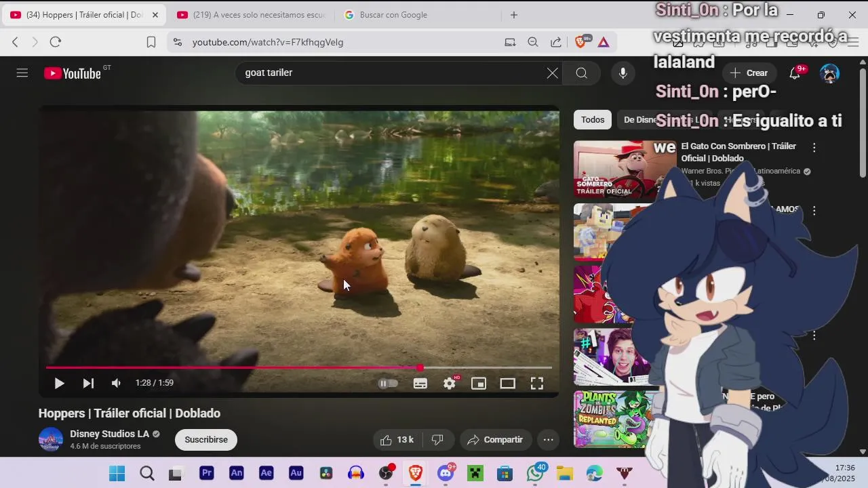Launch Adobe Premiere Pro from taskbar
Screen dimensions: 868x488
point(207,473)
